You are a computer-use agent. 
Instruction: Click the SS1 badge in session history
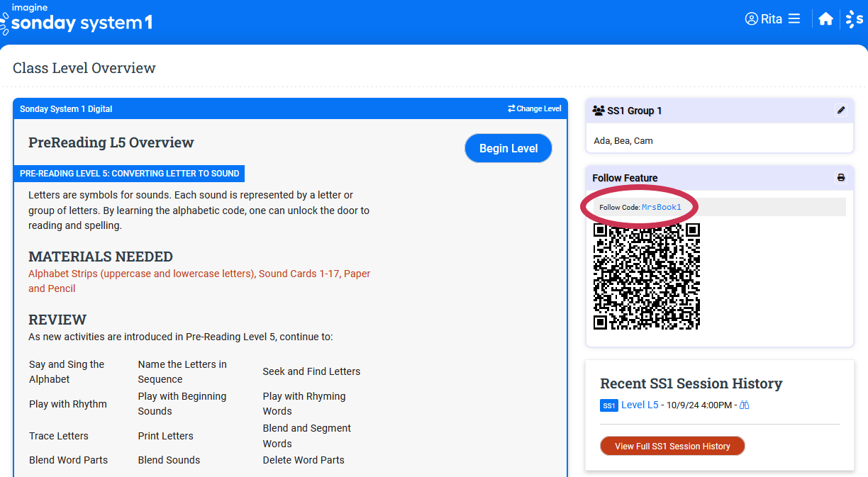point(608,405)
